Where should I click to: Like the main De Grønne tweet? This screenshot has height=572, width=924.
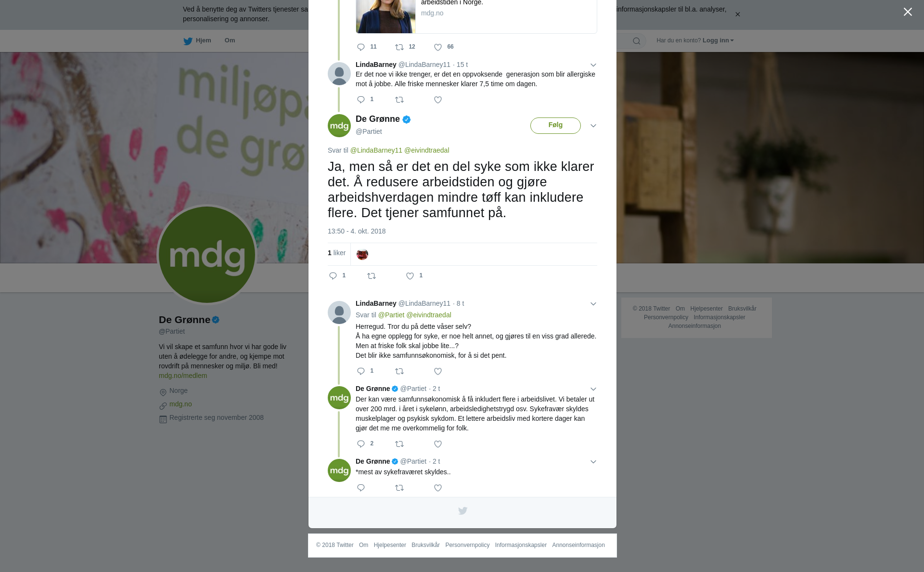pyautogui.click(x=410, y=276)
